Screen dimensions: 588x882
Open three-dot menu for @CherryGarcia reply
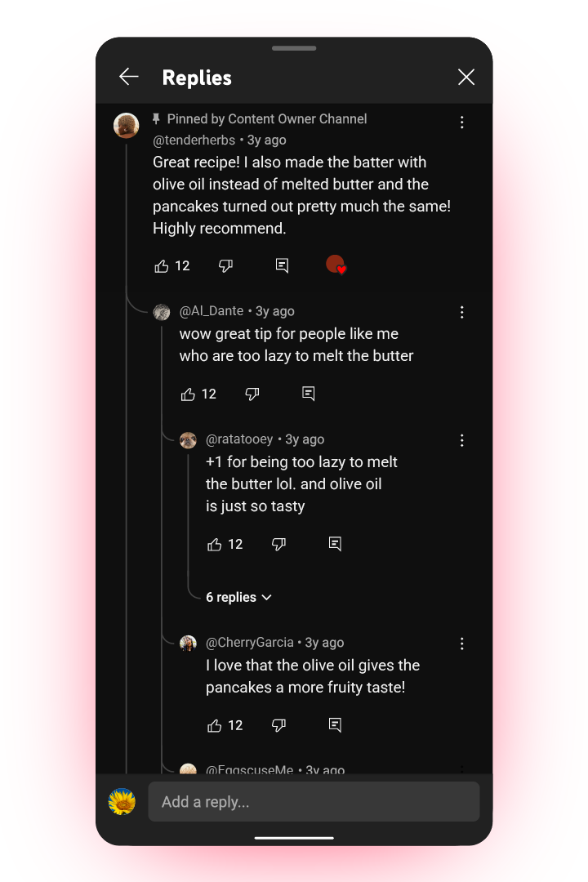click(461, 644)
